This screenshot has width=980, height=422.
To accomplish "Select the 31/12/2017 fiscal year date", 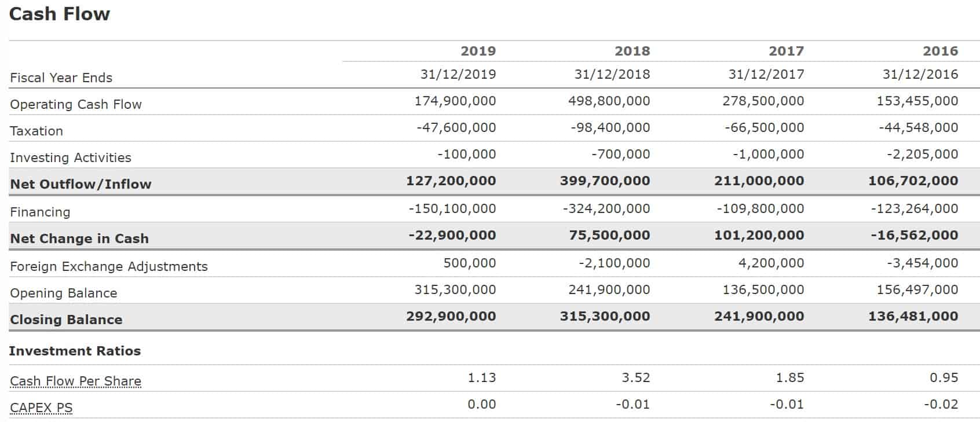I will click(766, 74).
